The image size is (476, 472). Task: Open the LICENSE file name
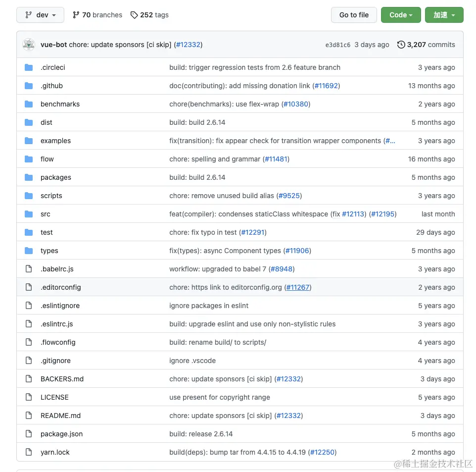pos(54,397)
